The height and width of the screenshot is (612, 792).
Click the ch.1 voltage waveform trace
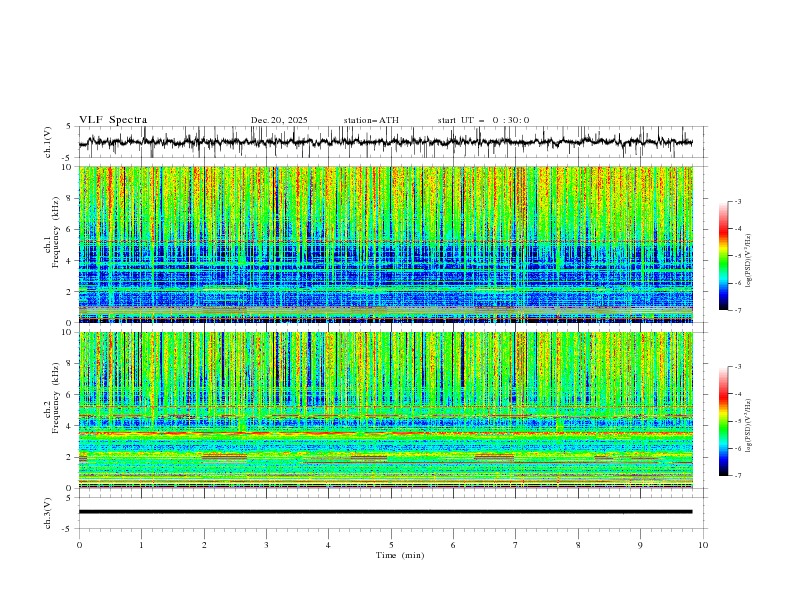tap(385, 142)
